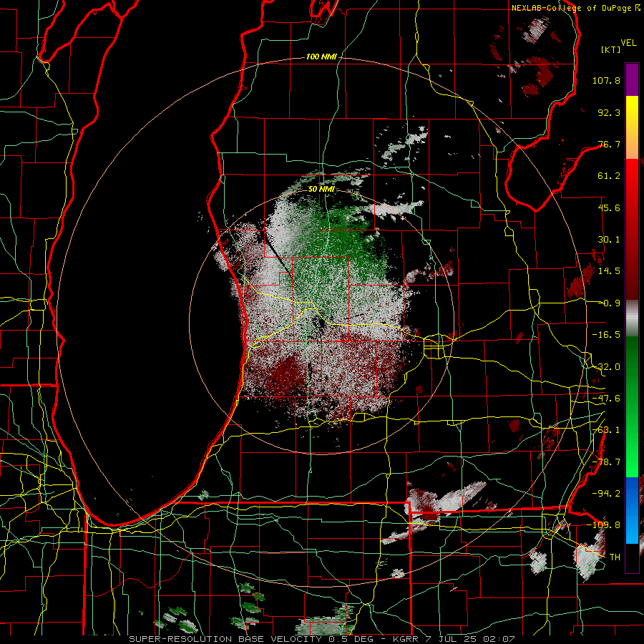Click the -47.6 legend value
Viewport: 644px width, 644px height.
coord(606,399)
